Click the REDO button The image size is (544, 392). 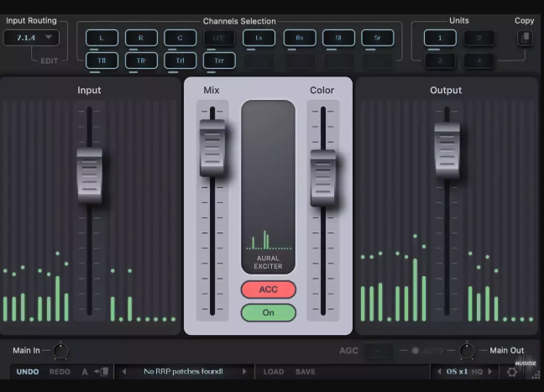pos(60,372)
